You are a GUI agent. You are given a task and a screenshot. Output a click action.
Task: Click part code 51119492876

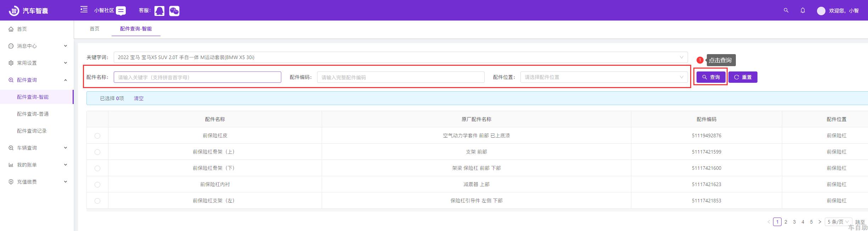click(706, 135)
